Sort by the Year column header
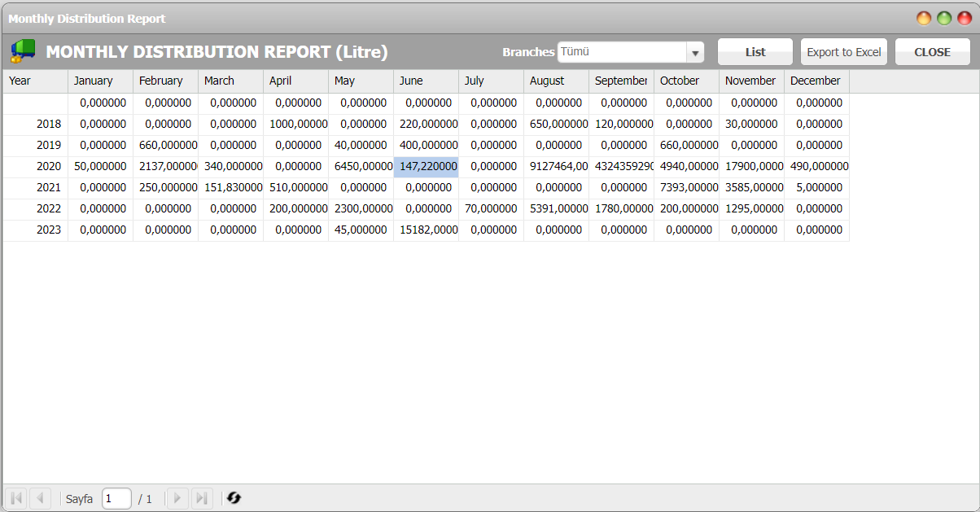This screenshot has width=980, height=512. (x=35, y=81)
